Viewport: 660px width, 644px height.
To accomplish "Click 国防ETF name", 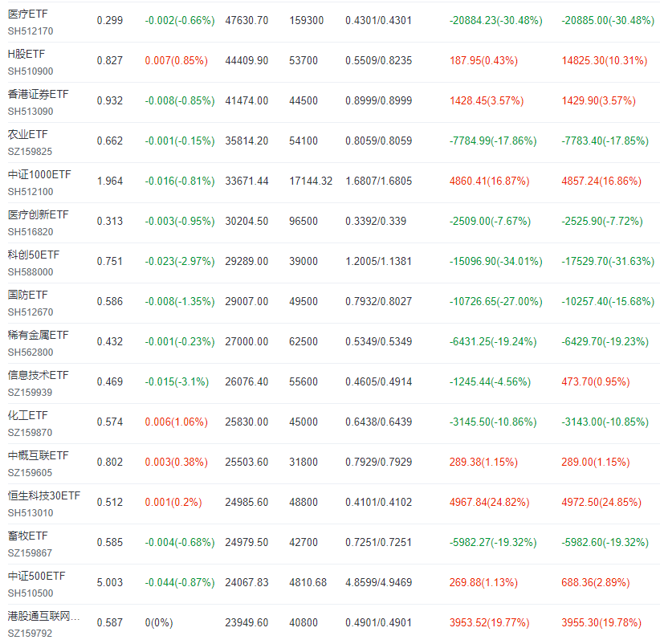I will pos(28,295).
